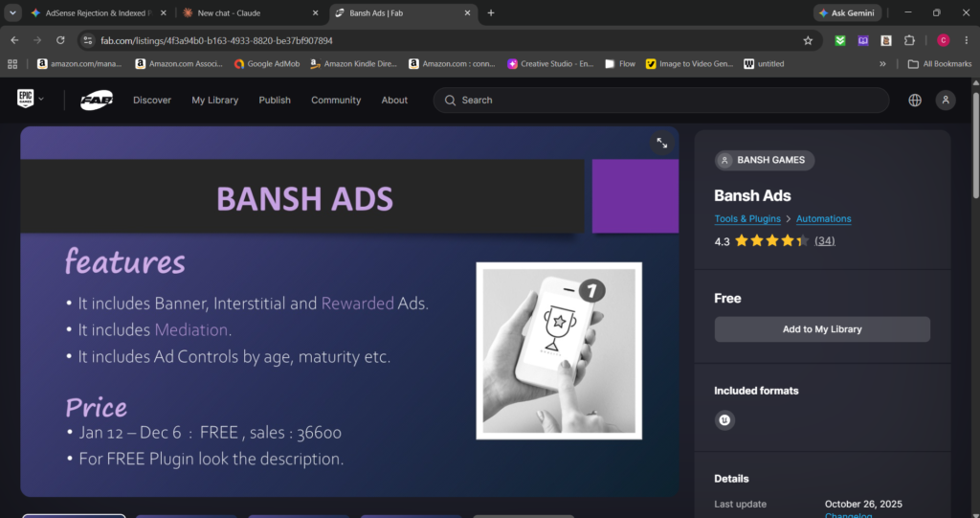Click Add to My Library button
The image size is (980, 518).
pyautogui.click(x=822, y=329)
